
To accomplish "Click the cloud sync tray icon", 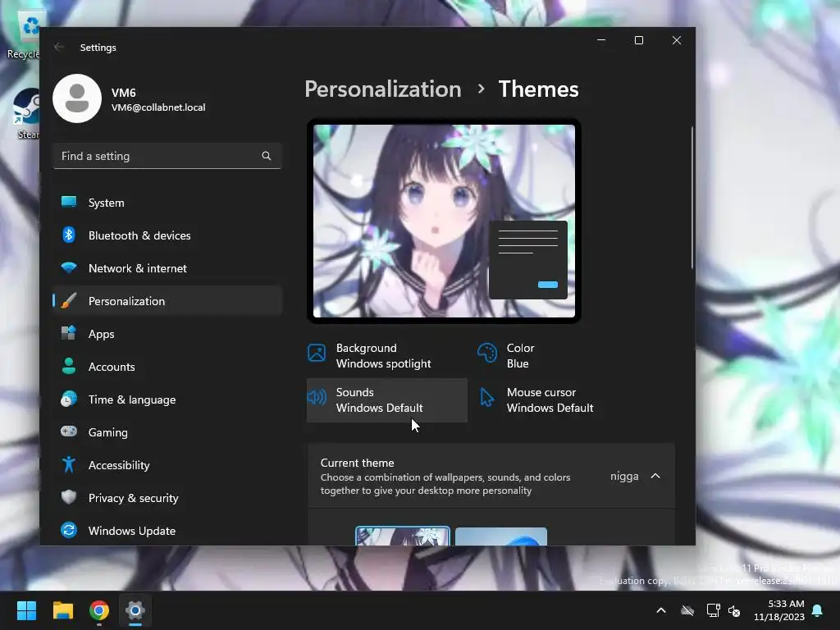I will (x=687, y=610).
